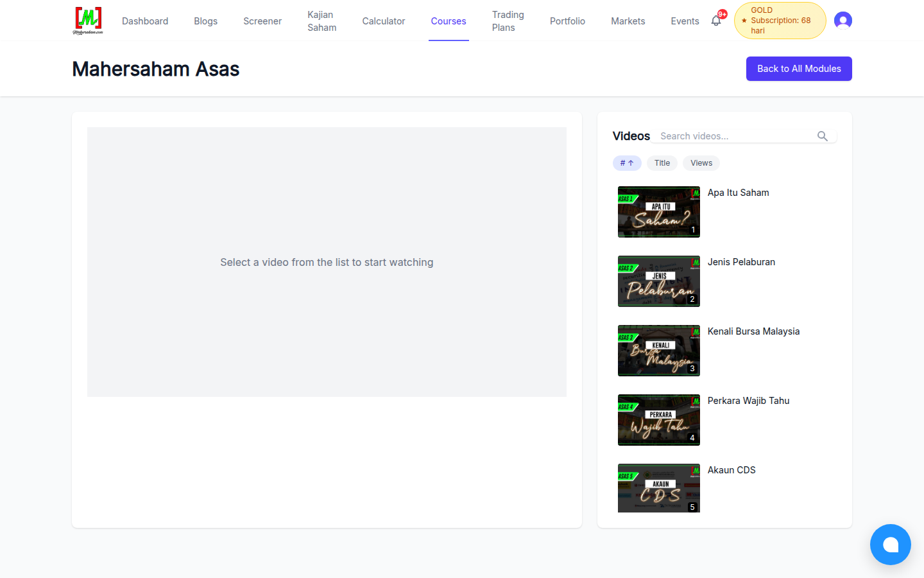Viewport: 924px width, 578px height.
Task: Click the GOLD subscription badge
Action: [x=780, y=21]
